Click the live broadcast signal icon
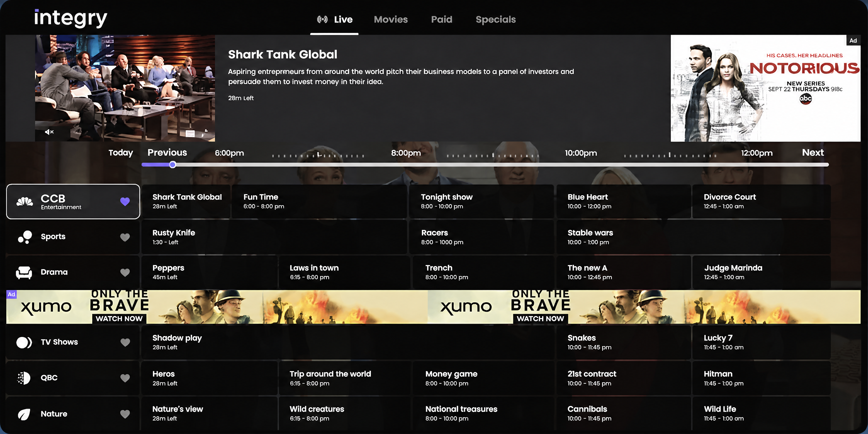 click(322, 19)
